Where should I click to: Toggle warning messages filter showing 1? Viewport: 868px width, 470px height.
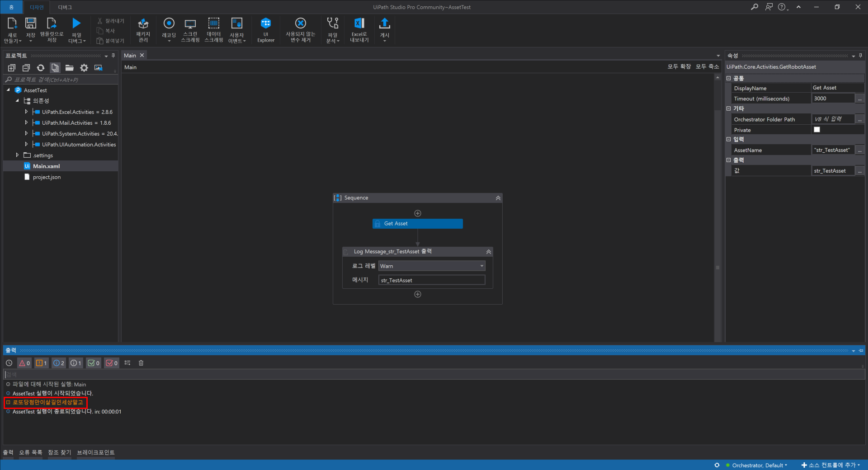[x=42, y=363]
